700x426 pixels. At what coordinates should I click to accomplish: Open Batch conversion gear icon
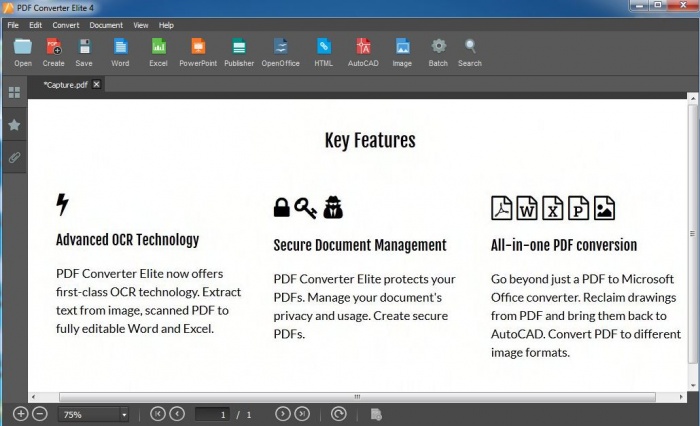(x=438, y=52)
